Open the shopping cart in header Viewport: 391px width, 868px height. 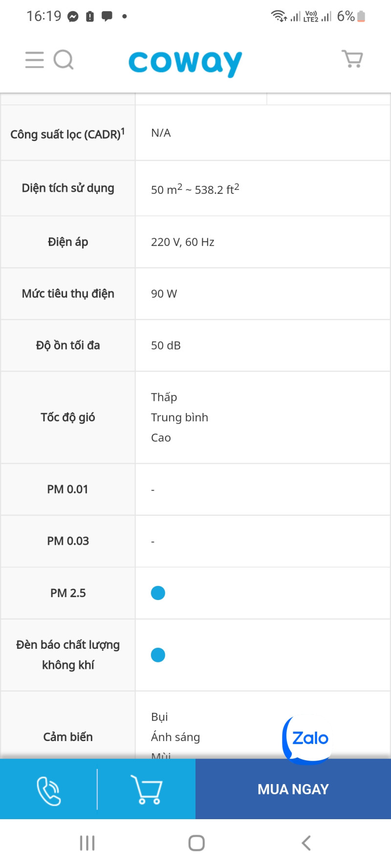(352, 59)
